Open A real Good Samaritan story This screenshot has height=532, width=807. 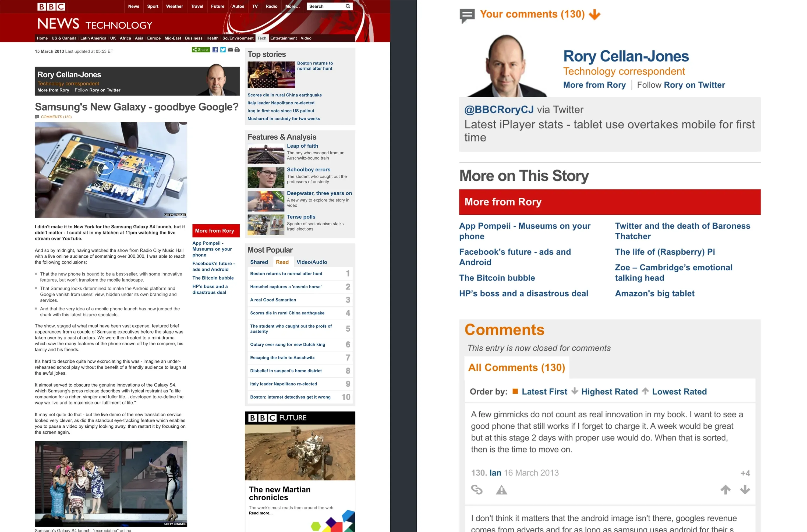273,300
